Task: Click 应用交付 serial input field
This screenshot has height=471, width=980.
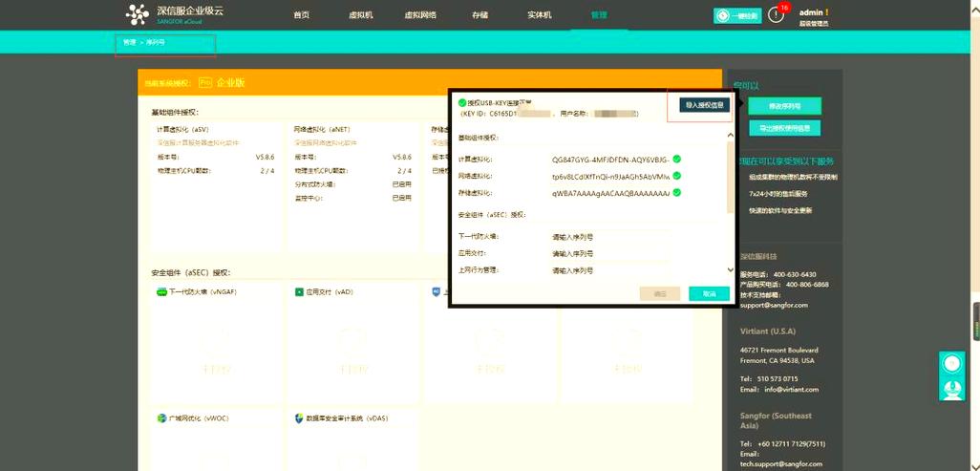Action: click(x=610, y=254)
